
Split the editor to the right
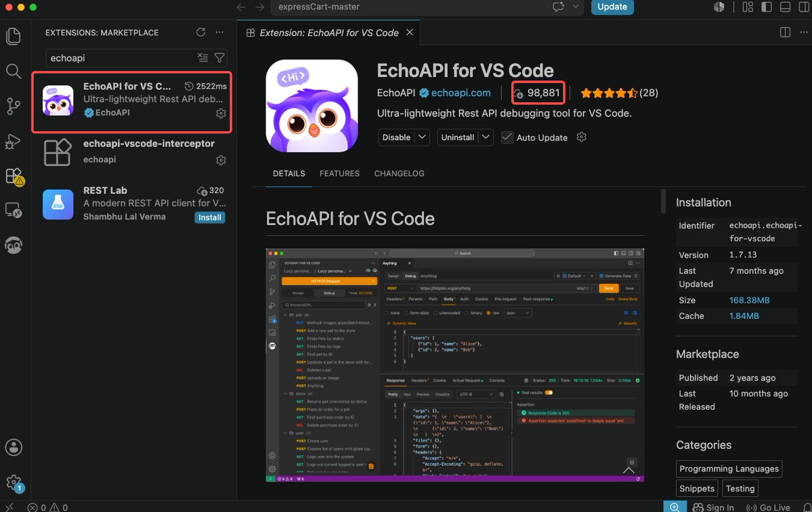785,32
